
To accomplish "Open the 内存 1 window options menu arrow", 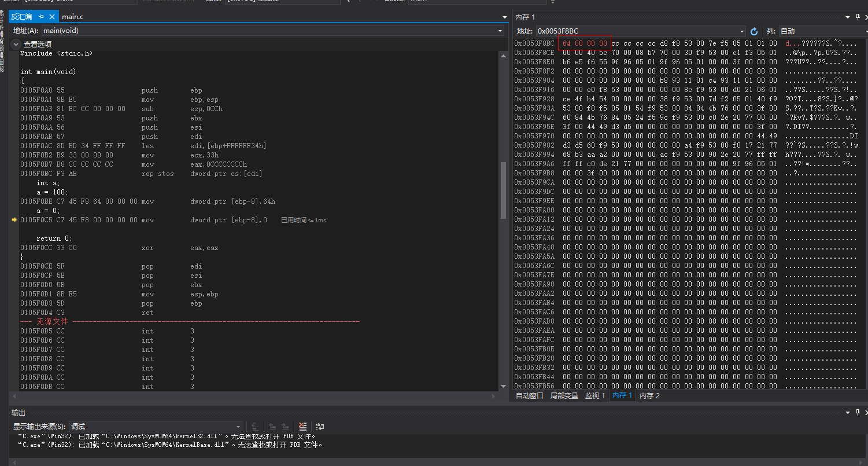I will 848,18.
